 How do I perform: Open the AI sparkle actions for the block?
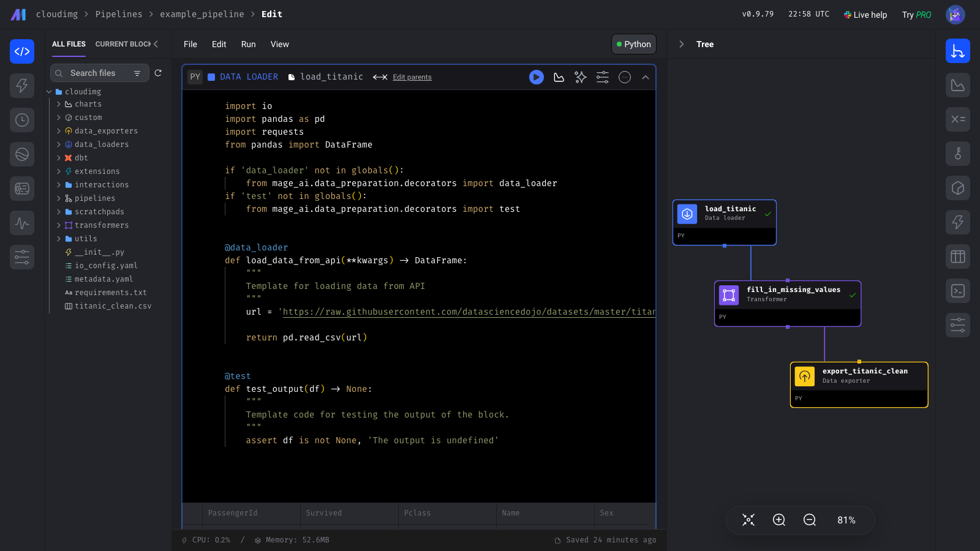pyautogui.click(x=581, y=77)
